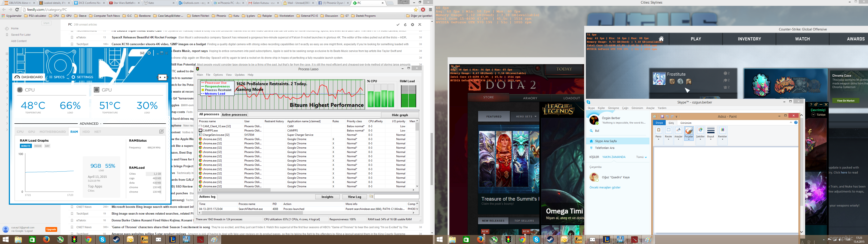
Task: Click Hide graph in Process Lasso
Action: (400, 115)
